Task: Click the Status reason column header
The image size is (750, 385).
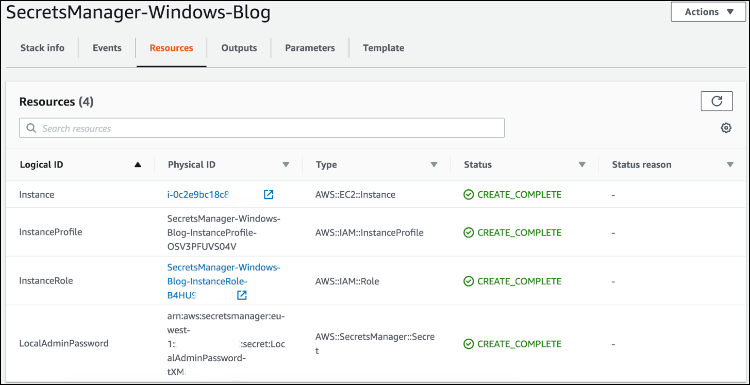Action: tap(641, 165)
